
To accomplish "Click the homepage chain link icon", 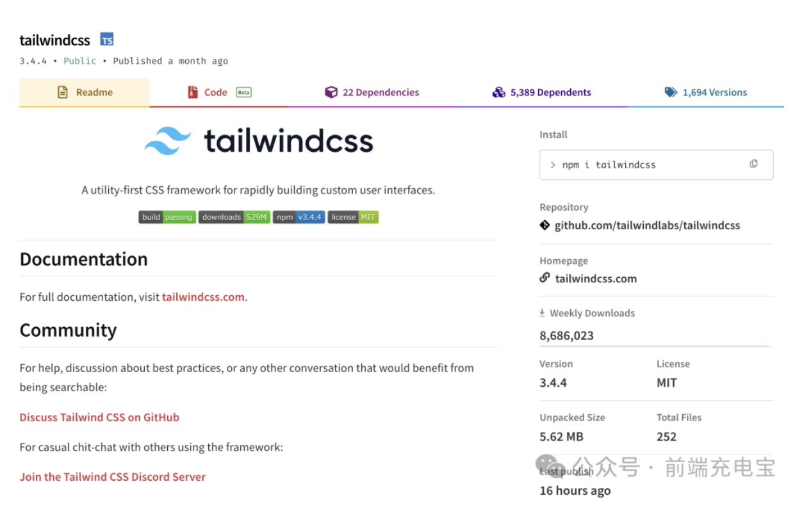I will [x=544, y=278].
